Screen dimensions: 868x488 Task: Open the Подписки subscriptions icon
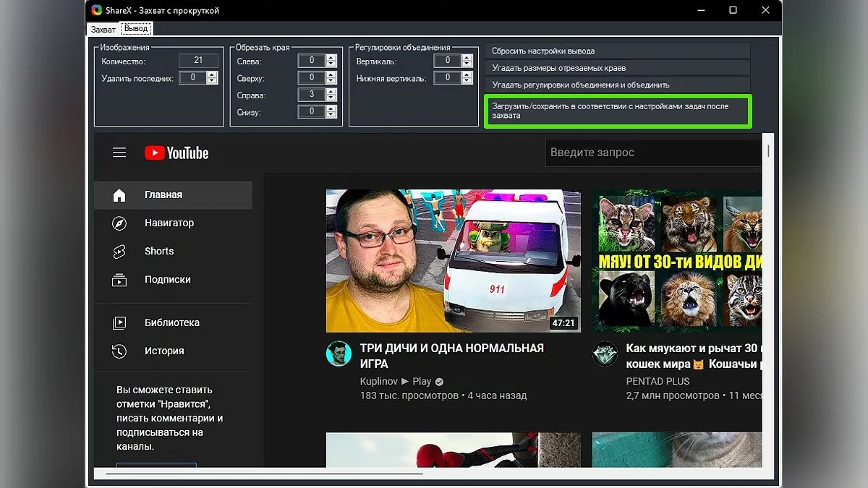pyautogui.click(x=119, y=280)
